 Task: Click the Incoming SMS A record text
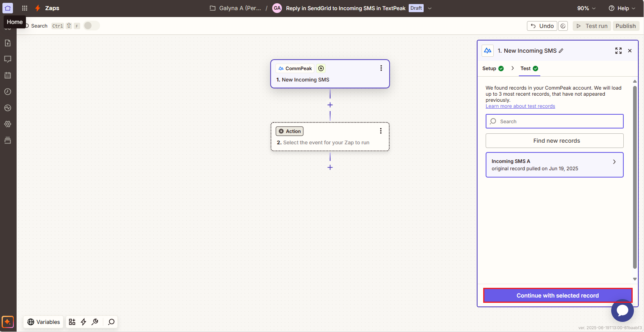tap(511, 161)
